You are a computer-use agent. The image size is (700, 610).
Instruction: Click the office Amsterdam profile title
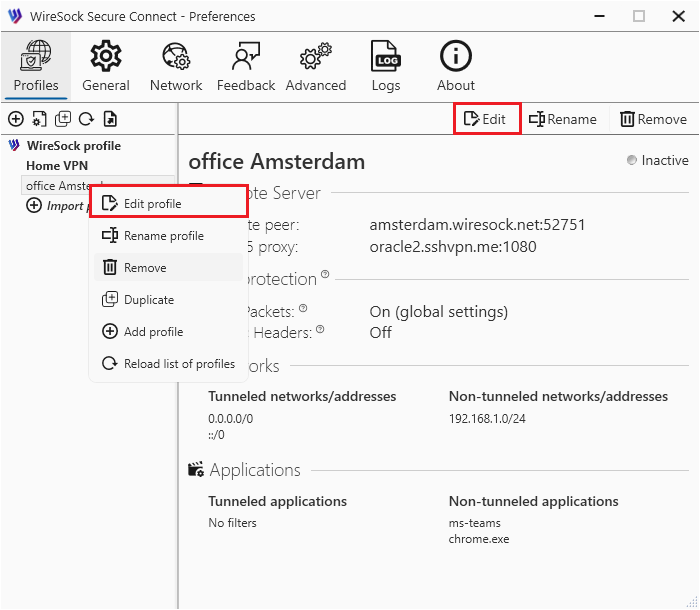(x=277, y=162)
